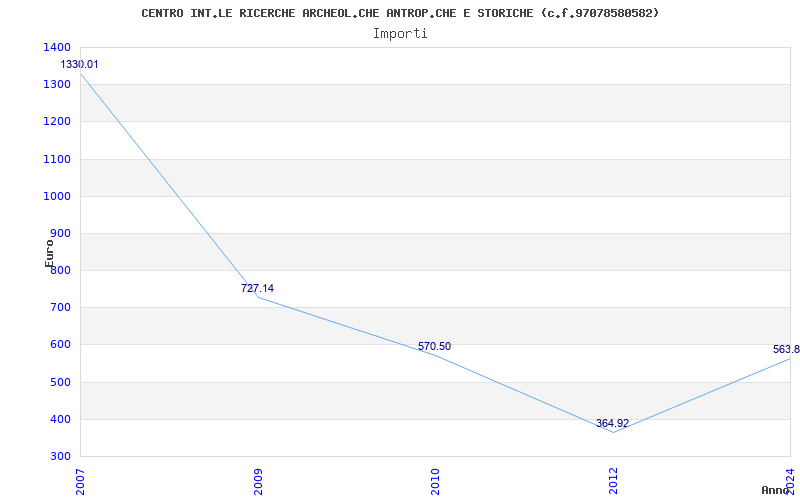Click the 2009 x-axis label
800x500 pixels.
pos(258,481)
